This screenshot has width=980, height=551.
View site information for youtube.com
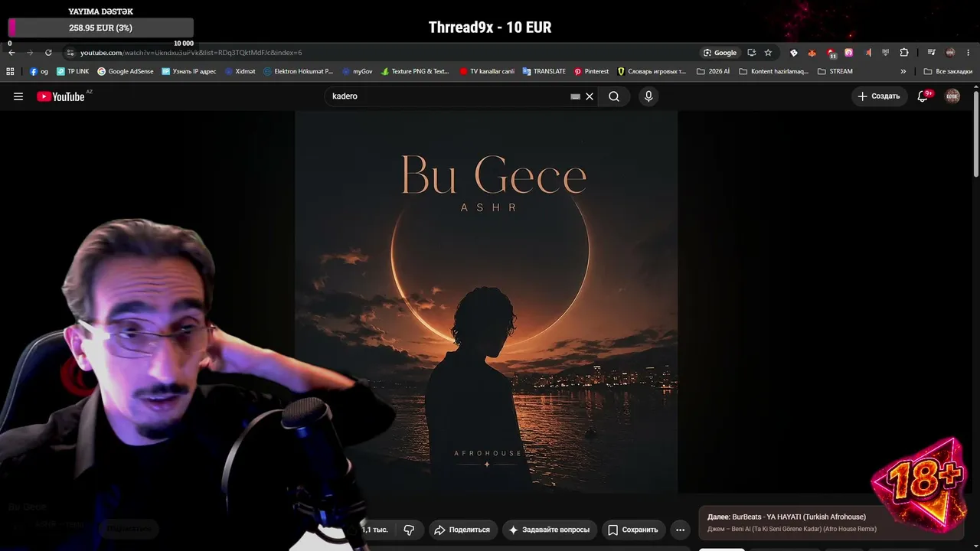click(70, 53)
